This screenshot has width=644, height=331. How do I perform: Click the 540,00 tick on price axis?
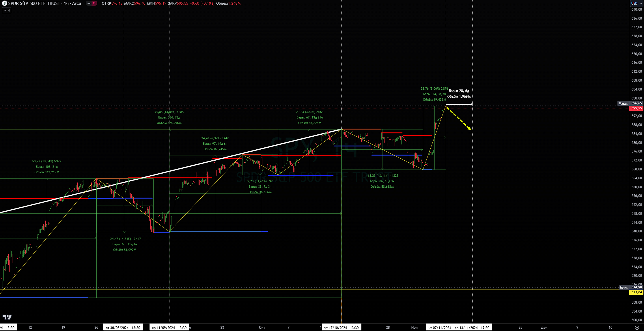click(636, 231)
